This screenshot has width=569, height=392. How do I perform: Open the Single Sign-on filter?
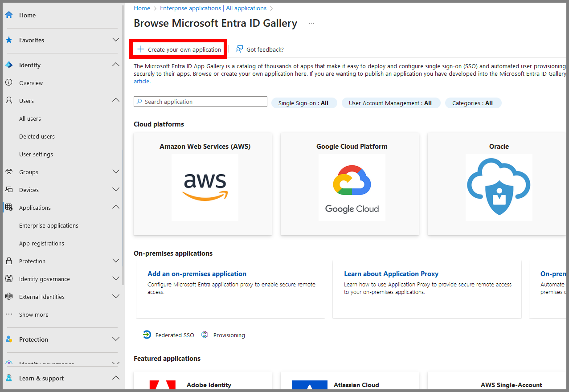[x=304, y=103]
